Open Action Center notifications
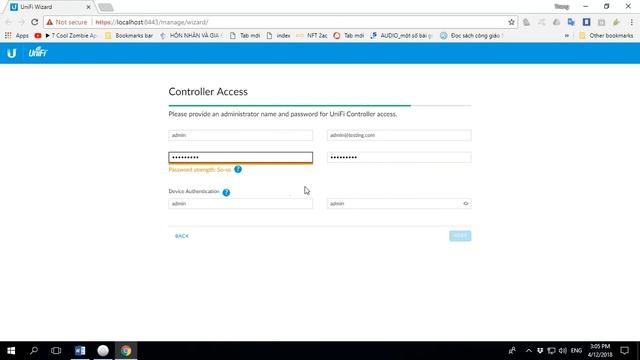Screen dimensions: 640x360 coord(624,351)
